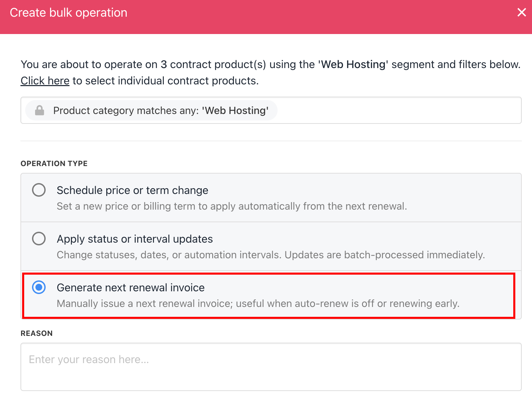Screen dimensions: 532x407
Task: Click the 'Change statuses, dates' description text
Action: [270, 255]
